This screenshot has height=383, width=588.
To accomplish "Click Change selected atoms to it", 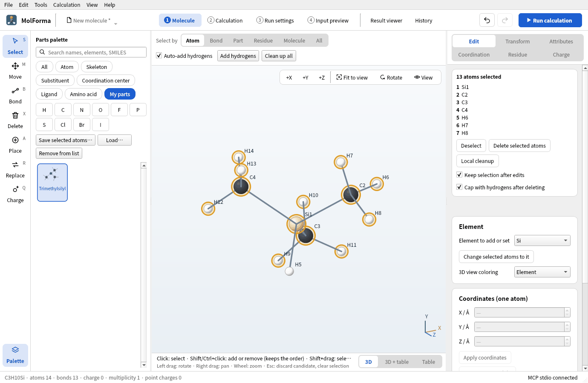I will click(x=496, y=257).
